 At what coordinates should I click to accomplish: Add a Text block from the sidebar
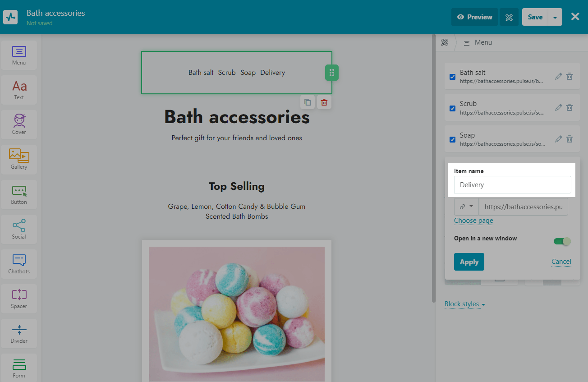(x=19, y=90)
